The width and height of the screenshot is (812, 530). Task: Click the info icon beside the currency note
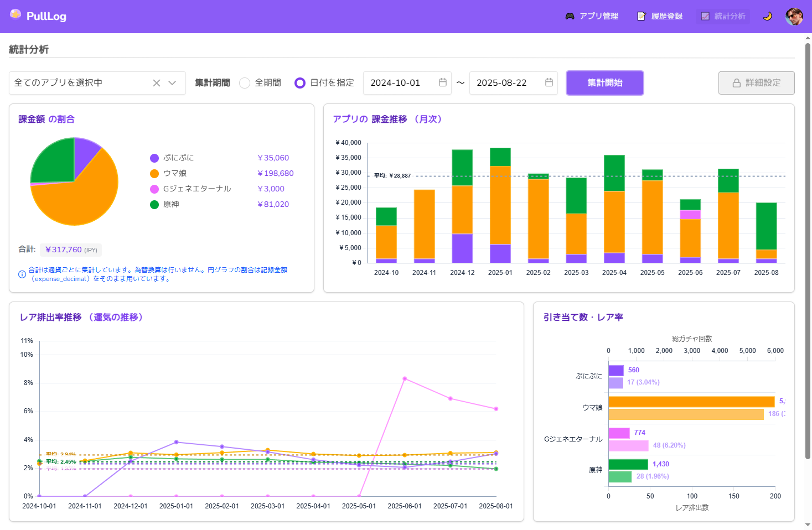coord(22,274)
